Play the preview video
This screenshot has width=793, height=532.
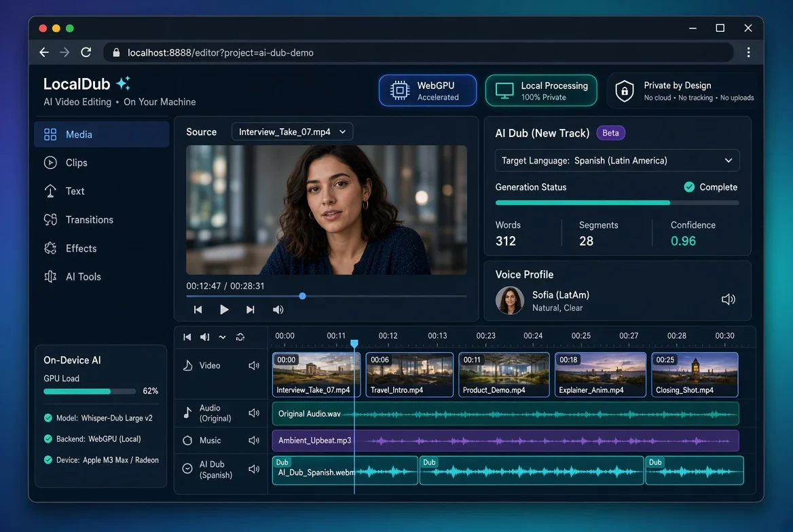pyautogui.click(x=224, y=309)
